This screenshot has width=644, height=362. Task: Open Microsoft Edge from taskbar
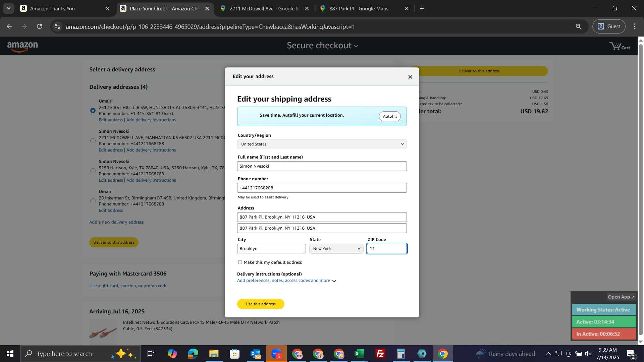193,354
